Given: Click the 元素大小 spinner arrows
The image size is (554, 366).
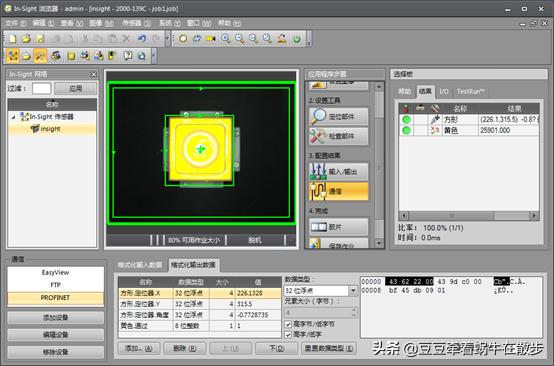Looking at the screenshot, I should click(354, 312).
